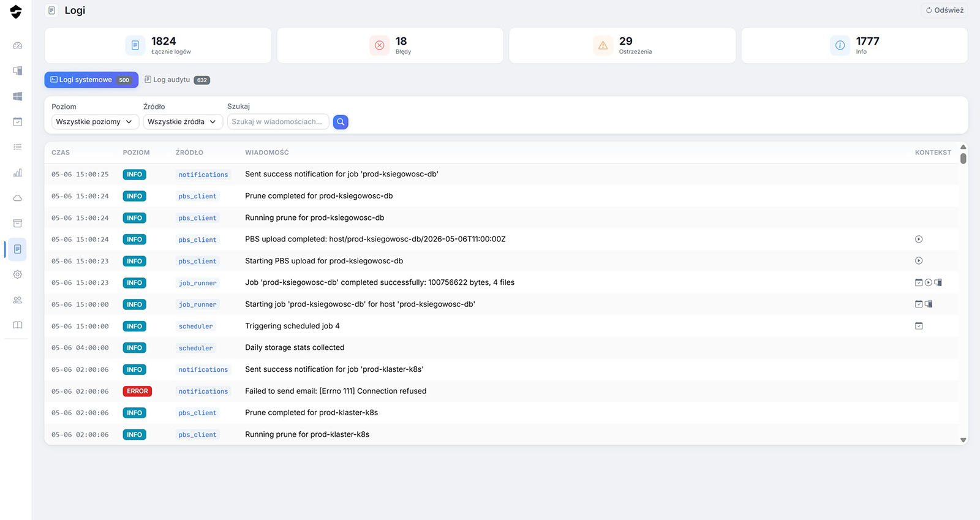Open the book documentation icon in the sidebar

pyautogui.click(x=18, y=325)
